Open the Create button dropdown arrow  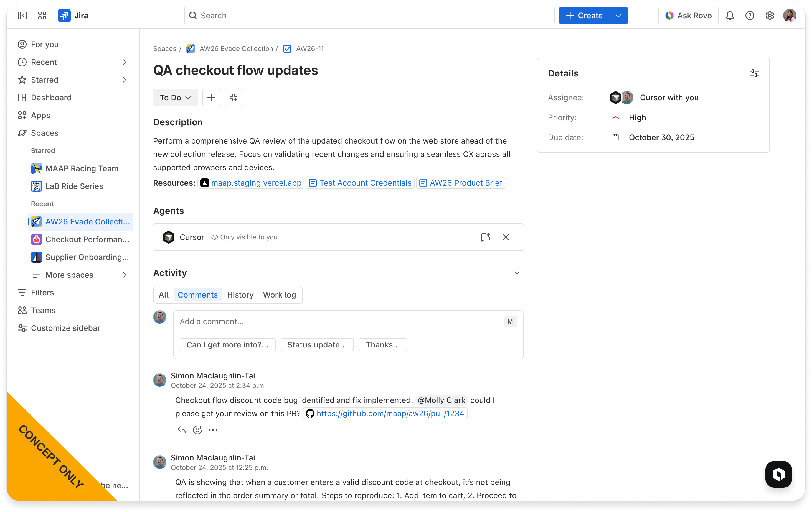pos(618,16)
